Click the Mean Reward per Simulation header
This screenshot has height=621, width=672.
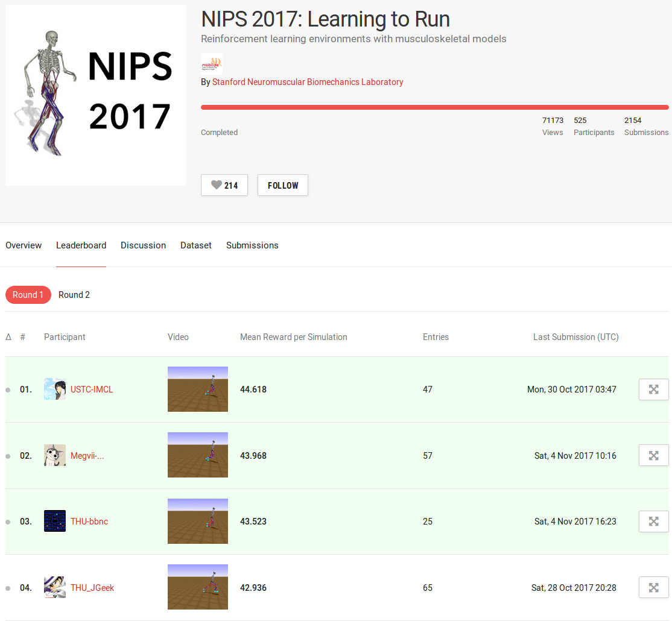pyautogui.click(x=294, y=337)
